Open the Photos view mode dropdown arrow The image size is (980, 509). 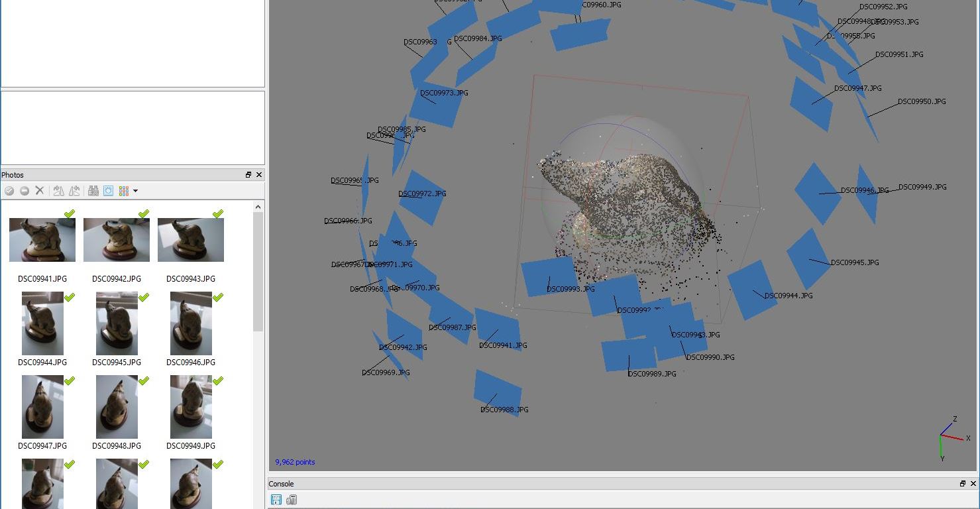(x=136, y=191)
